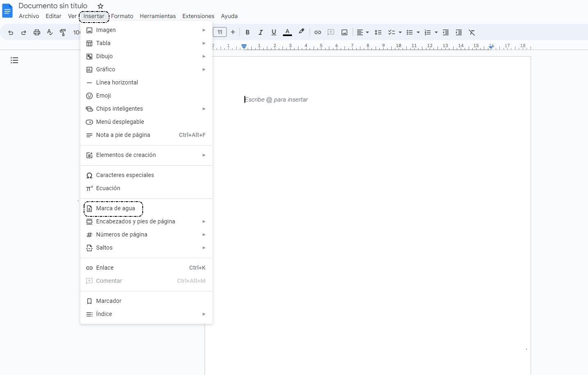Screen dimensions: 588x375
Task: Open the Extensiones menu
Action: [x=198, y=16]
